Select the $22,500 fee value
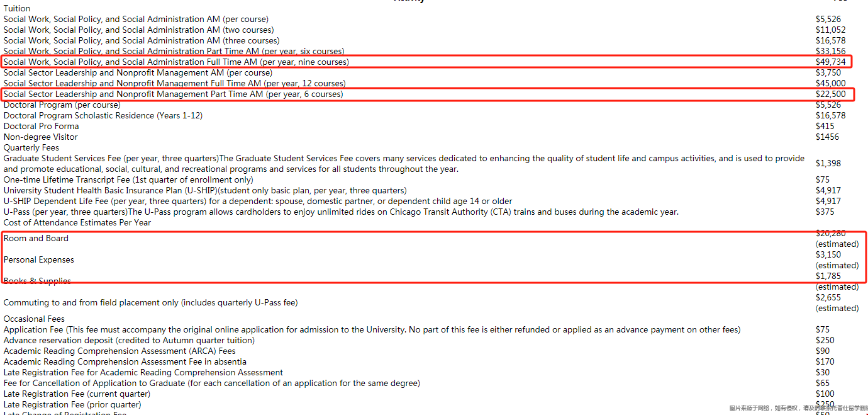The height and width of the screenshot is (415, 868). 831,94
